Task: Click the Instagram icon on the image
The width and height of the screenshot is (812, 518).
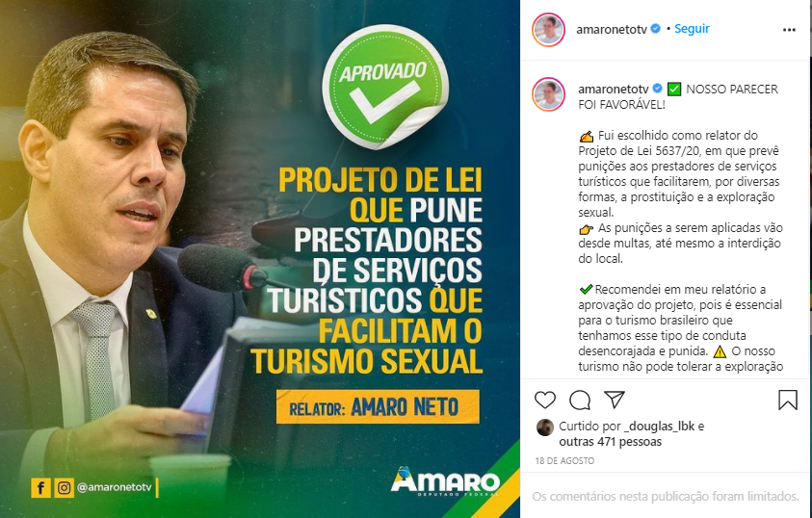Action: (65, 487)
